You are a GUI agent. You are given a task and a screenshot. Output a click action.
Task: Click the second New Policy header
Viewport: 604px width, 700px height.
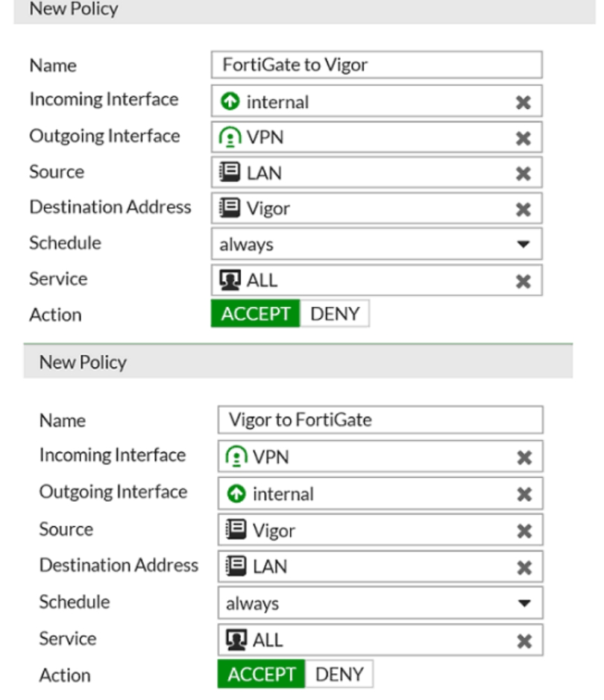[x=298, y=362]
